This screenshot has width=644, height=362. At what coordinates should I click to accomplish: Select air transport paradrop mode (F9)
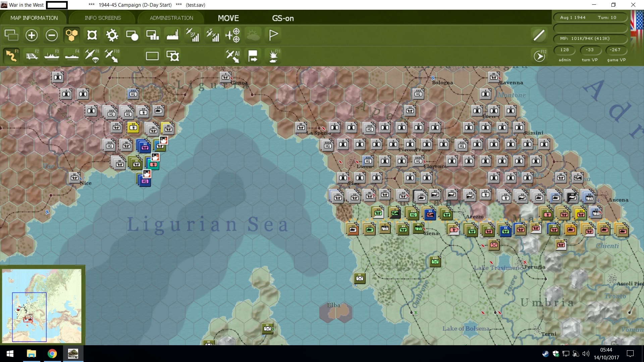pos(92,56)
